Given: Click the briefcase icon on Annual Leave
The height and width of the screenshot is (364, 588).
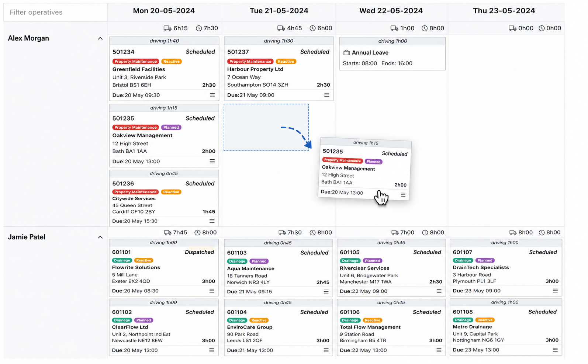Looking at the screenshot, I should [x=346, y=53].
